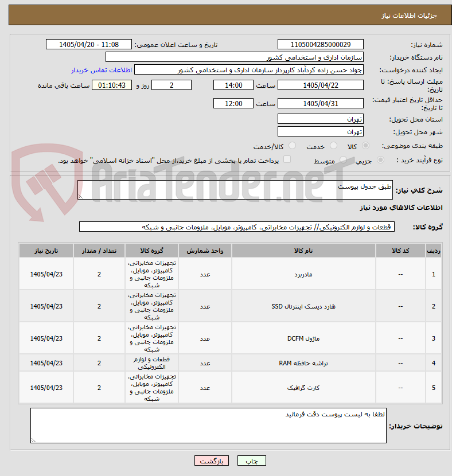Screen dimensions: 452x476
Task: Click the response deadline date field 1405/04/22
Action: click(321, 85)
